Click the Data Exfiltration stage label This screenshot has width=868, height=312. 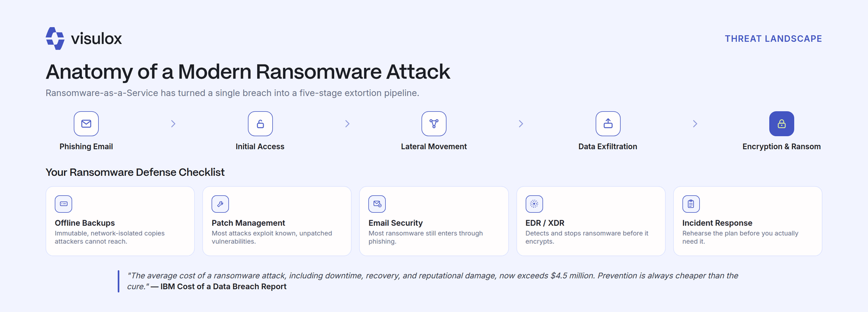point(608,147)
